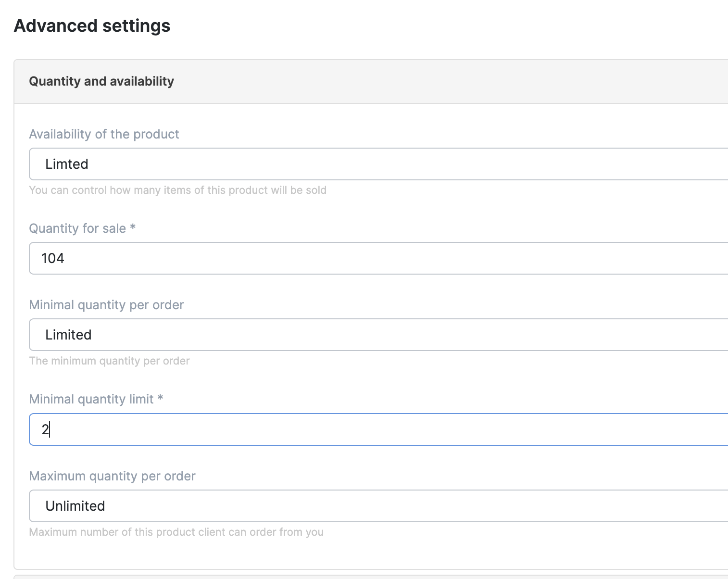Click the asterisk beside Minimal quantity limit

click(x=161, y=398)
